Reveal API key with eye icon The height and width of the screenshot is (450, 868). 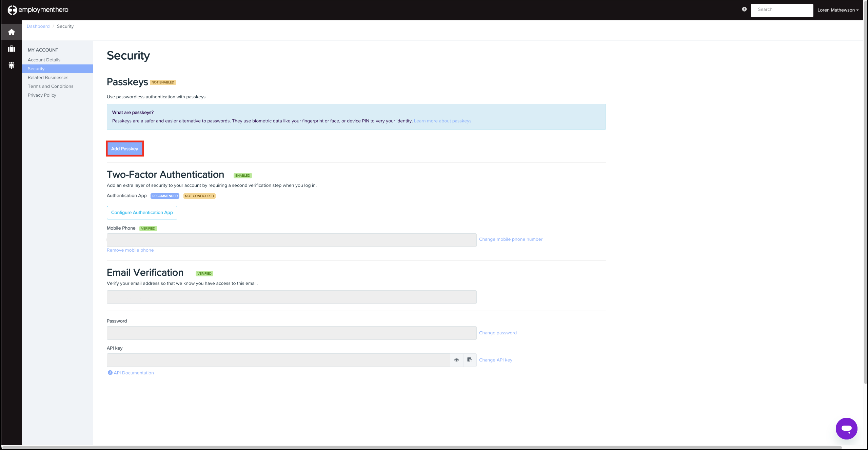(x=456, y=360)
